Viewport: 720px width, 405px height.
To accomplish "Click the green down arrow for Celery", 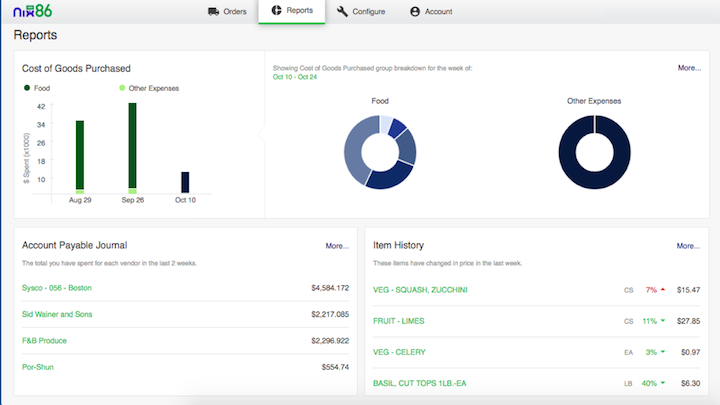I will click(x=663, y=352).
